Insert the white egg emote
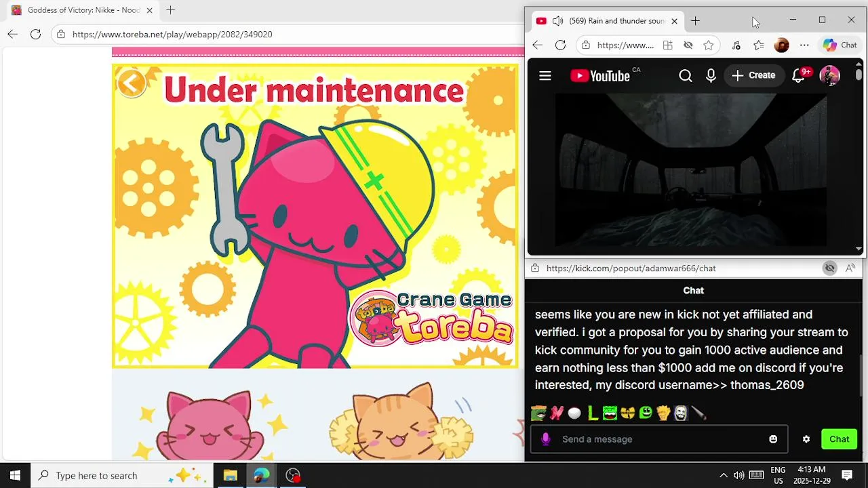This screenshot has width=868, height=488. (x=574, y=413)
